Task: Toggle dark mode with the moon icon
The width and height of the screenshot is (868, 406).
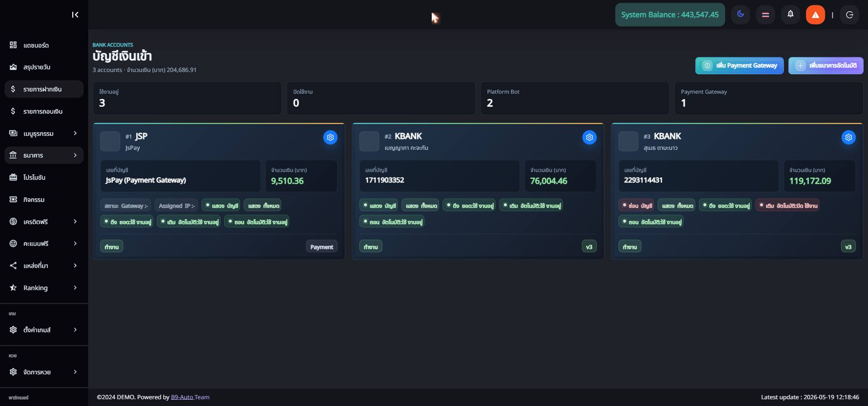Action: (741, 14)
